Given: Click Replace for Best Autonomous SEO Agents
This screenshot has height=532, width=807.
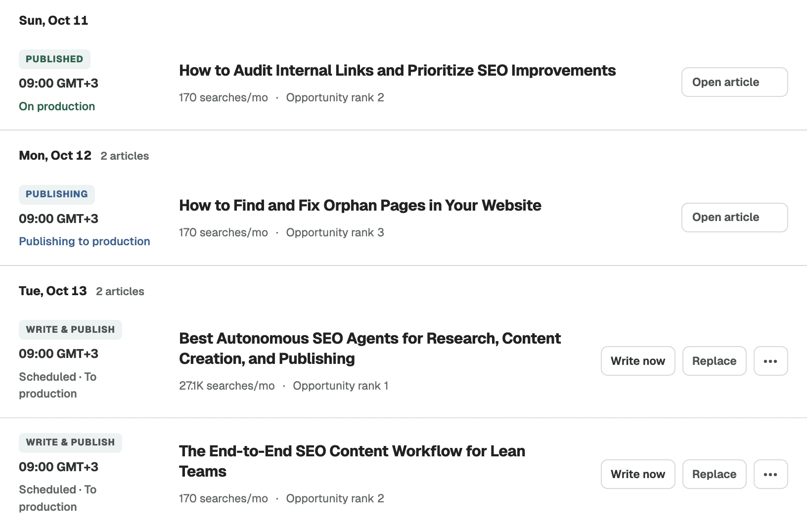Looking at the screenshot, I should 714,361.
